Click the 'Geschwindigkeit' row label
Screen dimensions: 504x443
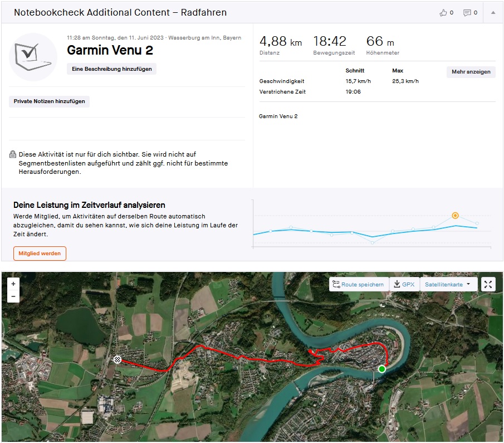[x=282, y=81]
